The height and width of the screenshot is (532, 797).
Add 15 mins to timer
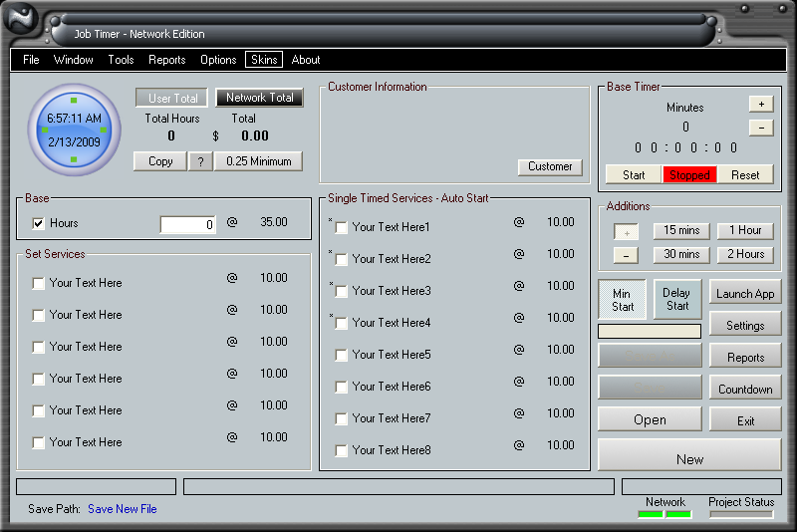point(681,231)
